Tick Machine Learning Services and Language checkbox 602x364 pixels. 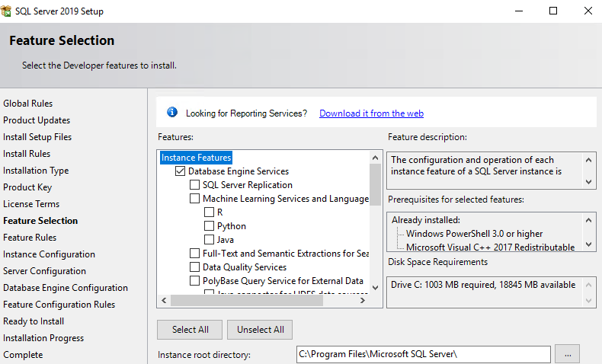click(x=195, y=199)
